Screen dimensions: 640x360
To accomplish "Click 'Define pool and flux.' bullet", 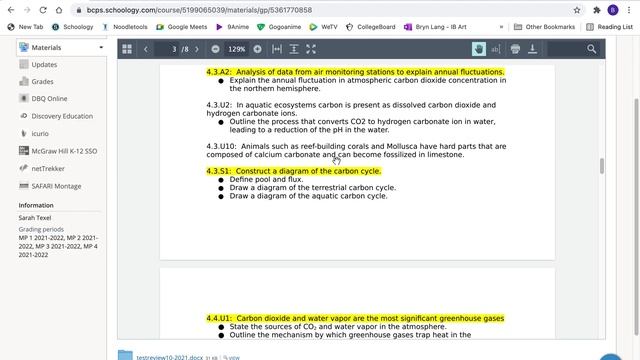I will [x=266, y=180].
